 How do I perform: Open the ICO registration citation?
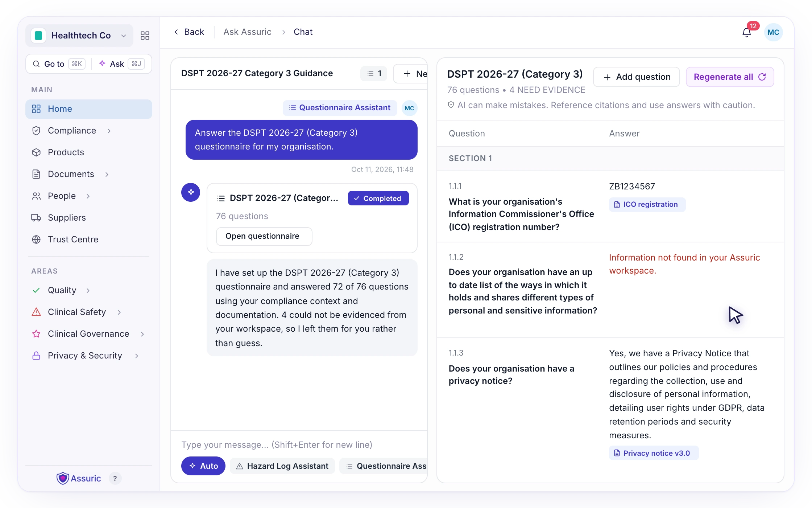point(647,204)
